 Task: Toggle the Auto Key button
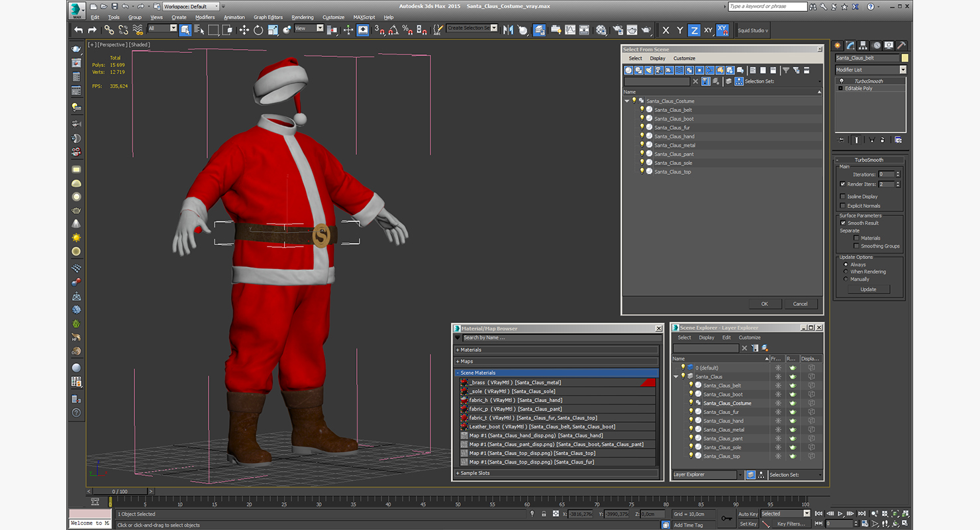748,514
